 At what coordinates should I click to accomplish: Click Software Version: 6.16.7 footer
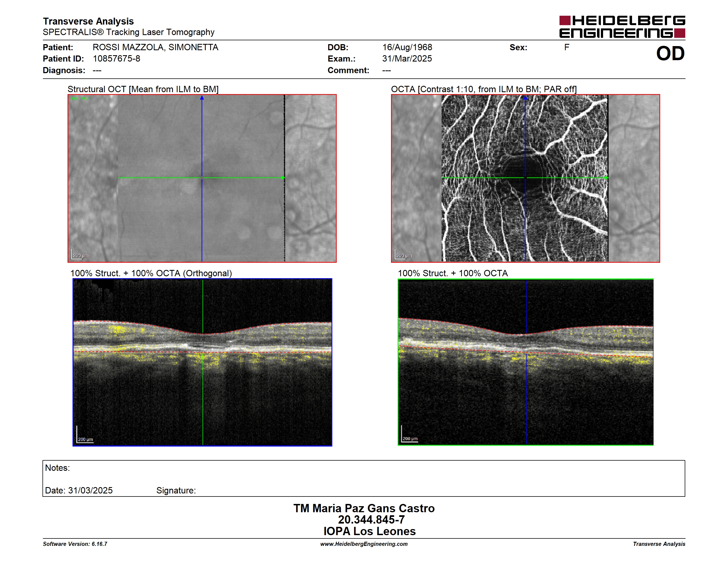tap(75, 544)
